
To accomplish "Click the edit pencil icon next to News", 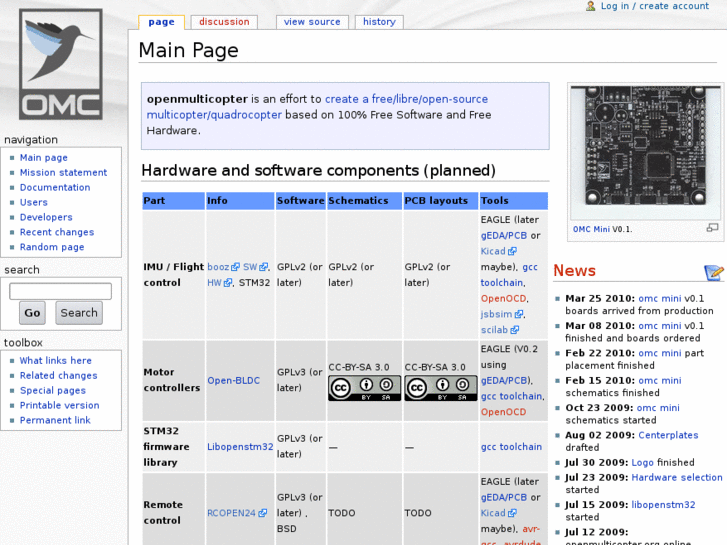I will 713,272.
